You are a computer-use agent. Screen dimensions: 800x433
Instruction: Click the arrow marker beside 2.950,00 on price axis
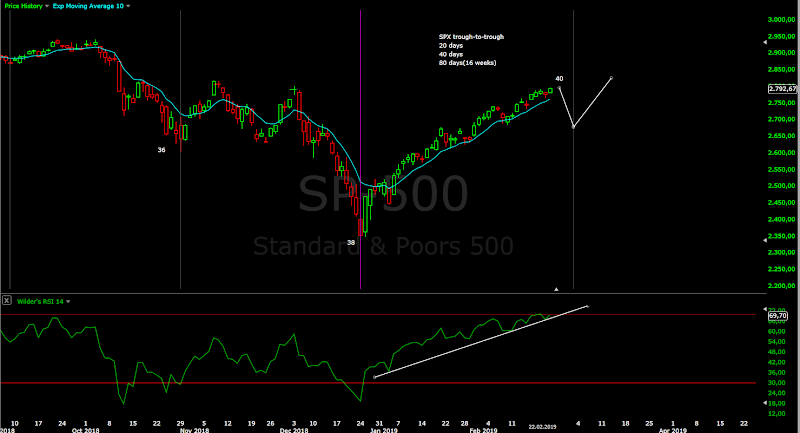tap(765, 42)
